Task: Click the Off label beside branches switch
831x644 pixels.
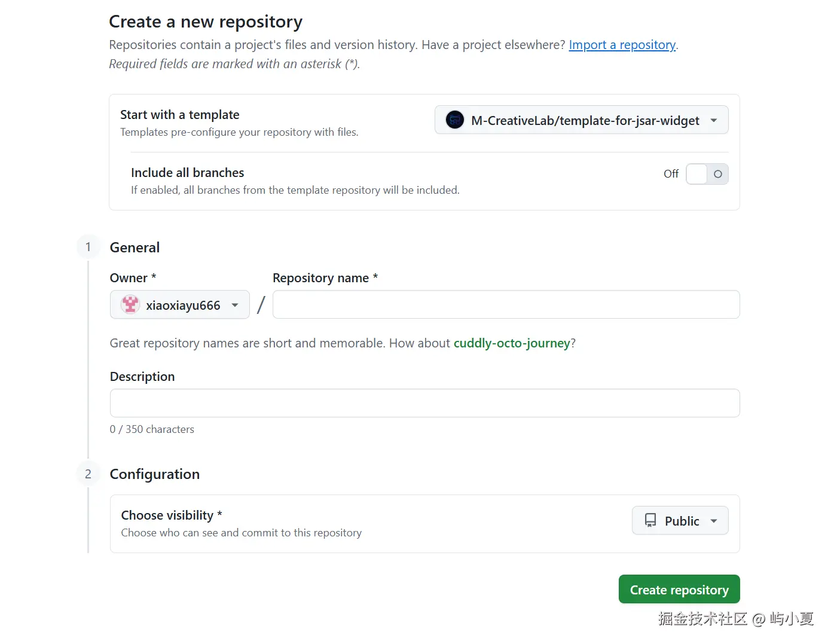Action: (x=671, y=174)
